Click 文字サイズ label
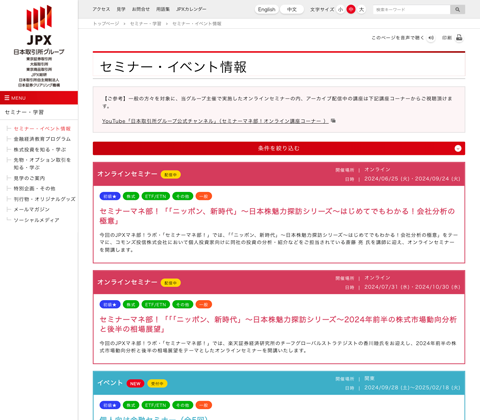This screenshot has width=480, height=420. pos(322,9)
